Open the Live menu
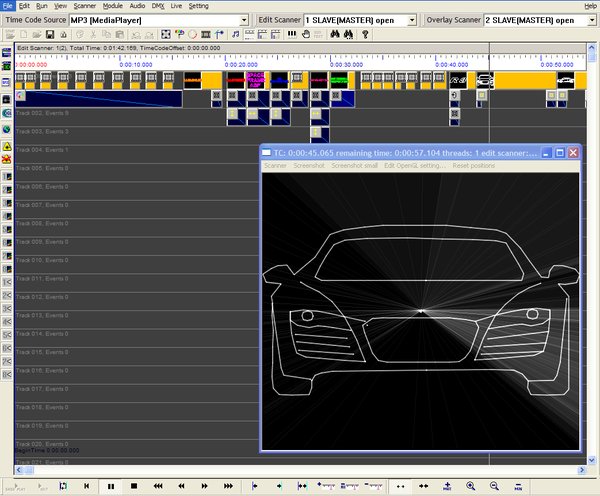Image resolution: width=600 pixels, height=496 pixels. point(176,6)
